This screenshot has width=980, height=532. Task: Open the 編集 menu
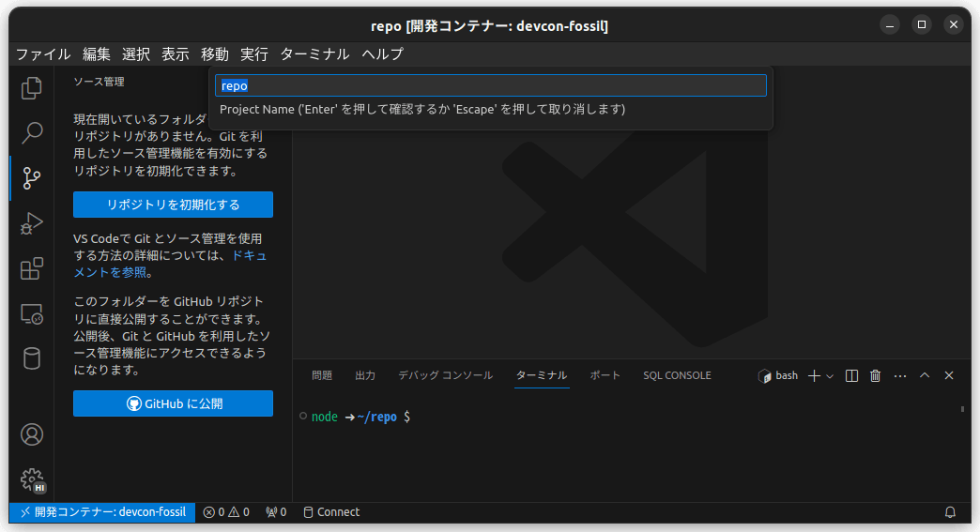click(97, 54)
